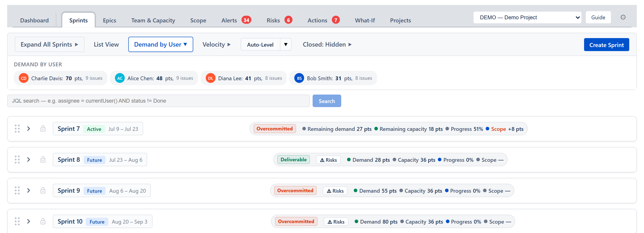
Task: Switch to List View
Action: (x=106, y=44)
